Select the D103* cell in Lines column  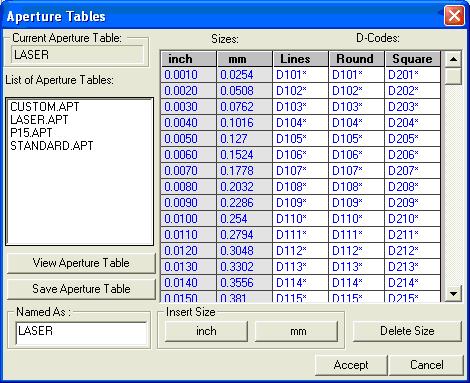tap(301, 107)
